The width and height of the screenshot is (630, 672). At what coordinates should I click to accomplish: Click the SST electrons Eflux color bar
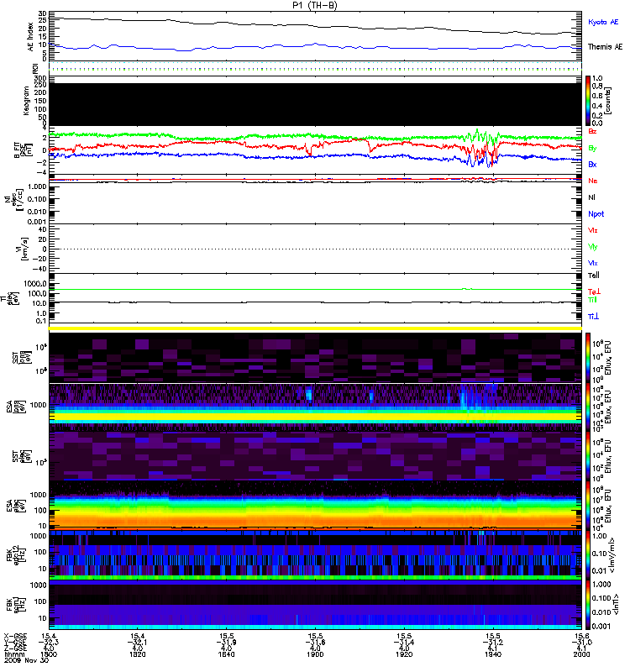[x=588, y=456]
